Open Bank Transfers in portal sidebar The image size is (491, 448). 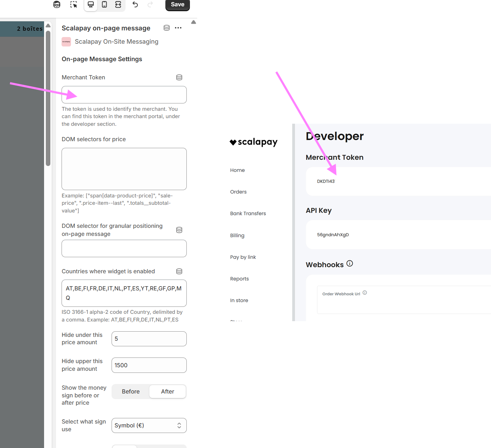click(x=248, y=214)
